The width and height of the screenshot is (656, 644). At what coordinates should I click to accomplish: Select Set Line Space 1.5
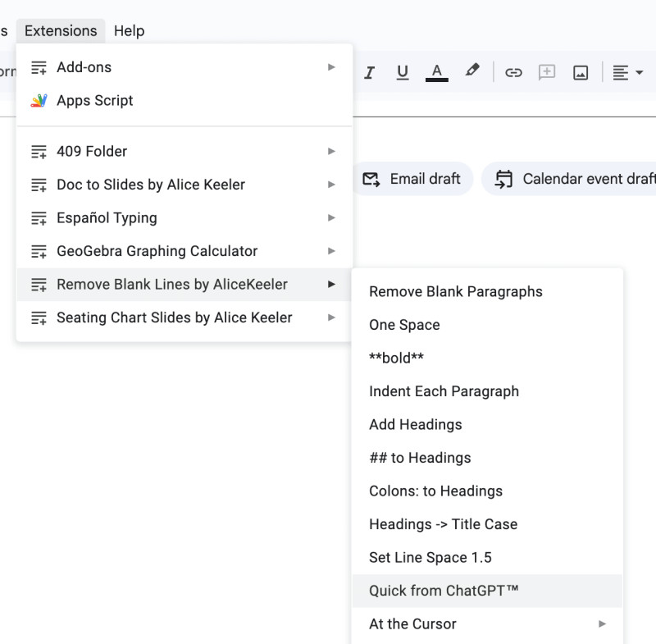point(487,557)
